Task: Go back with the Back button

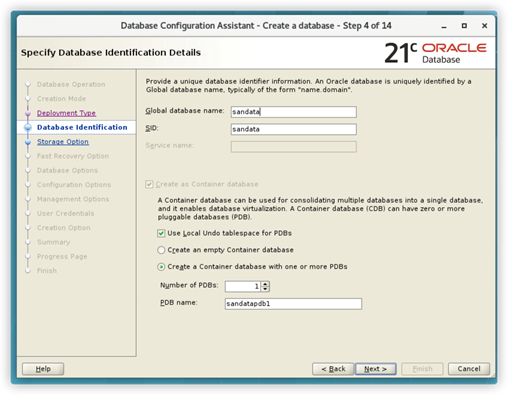Action: [333, 369]
